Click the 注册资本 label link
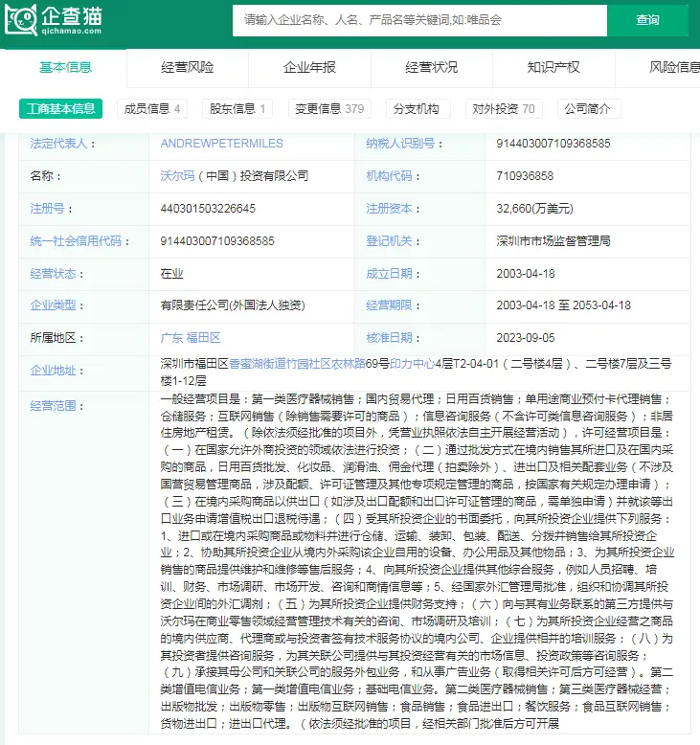700x745 pixels. 389,209
